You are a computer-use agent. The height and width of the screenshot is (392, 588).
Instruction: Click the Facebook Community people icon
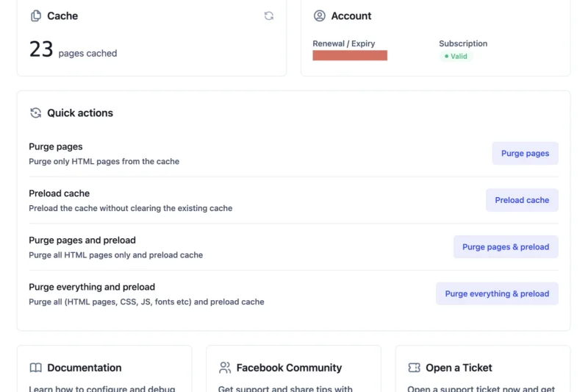click(x=225, y=368)
